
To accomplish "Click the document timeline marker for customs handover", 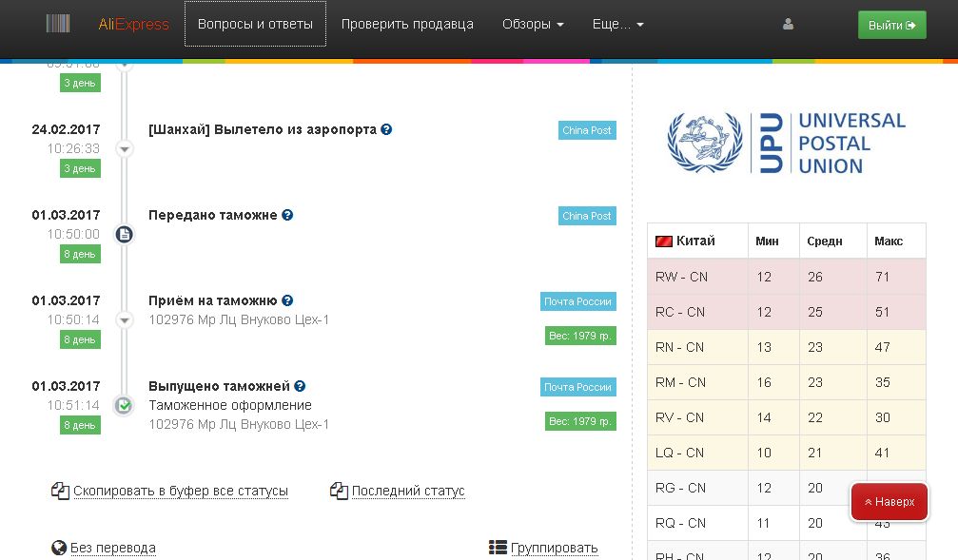I will click(x=124, y=234).
